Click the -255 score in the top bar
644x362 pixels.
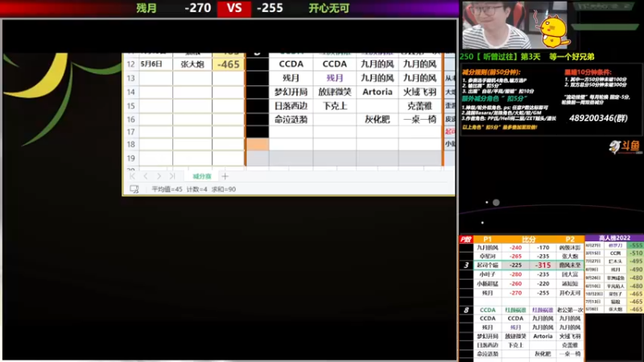pos(270,8)
